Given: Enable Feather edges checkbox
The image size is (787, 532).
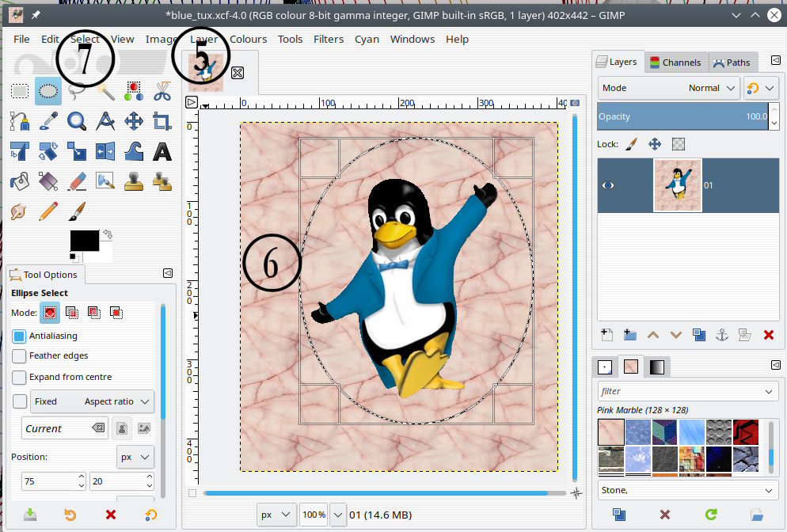Looking at the screenshot, I should click(19, 355).
